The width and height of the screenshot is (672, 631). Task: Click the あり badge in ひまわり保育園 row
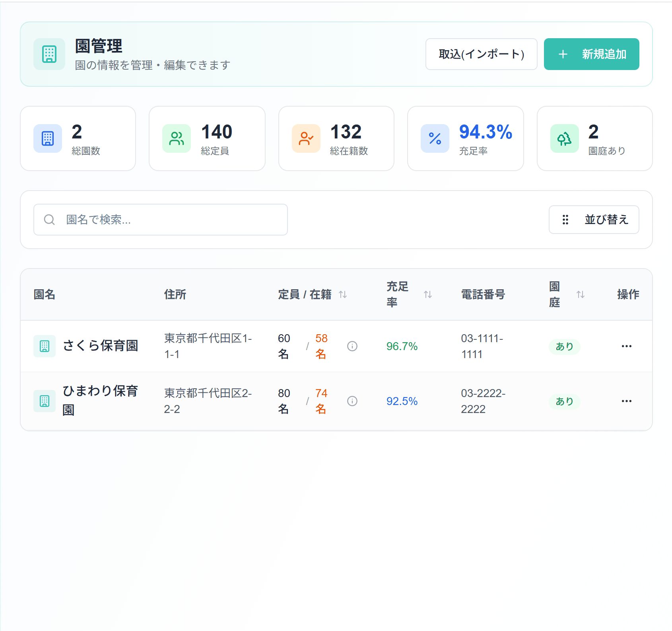[x=565, y=401]
